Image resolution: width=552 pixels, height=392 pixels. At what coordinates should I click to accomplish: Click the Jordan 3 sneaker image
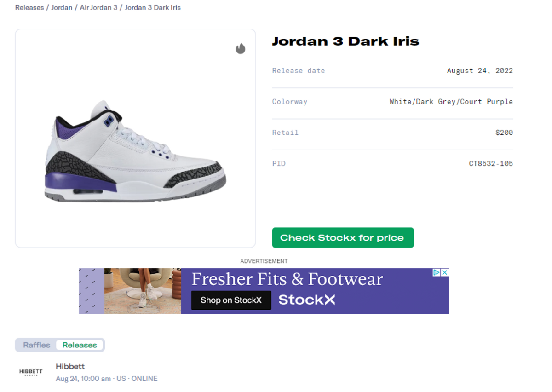click(x=135, y=152)
